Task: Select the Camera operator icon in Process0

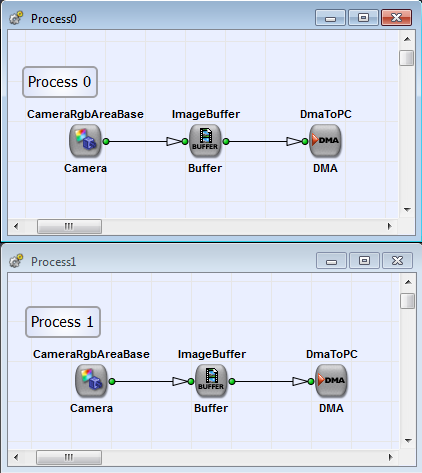Action: 85,141
